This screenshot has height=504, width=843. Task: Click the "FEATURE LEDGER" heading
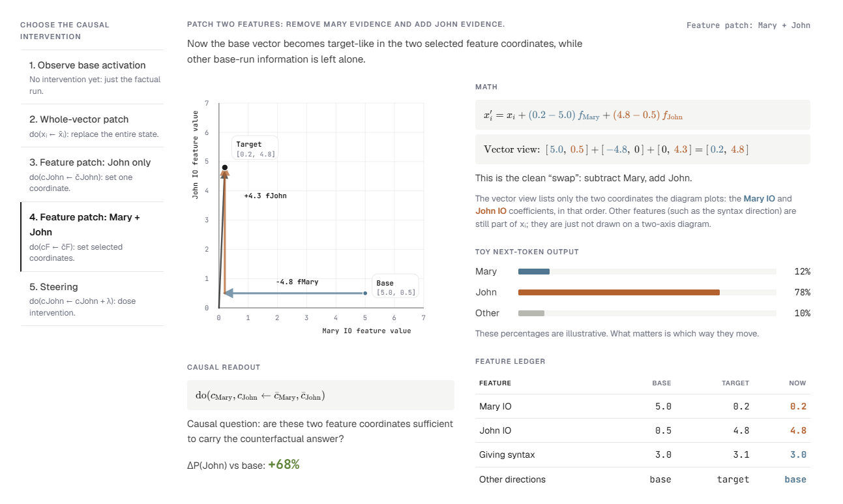(x=510, y=361)
